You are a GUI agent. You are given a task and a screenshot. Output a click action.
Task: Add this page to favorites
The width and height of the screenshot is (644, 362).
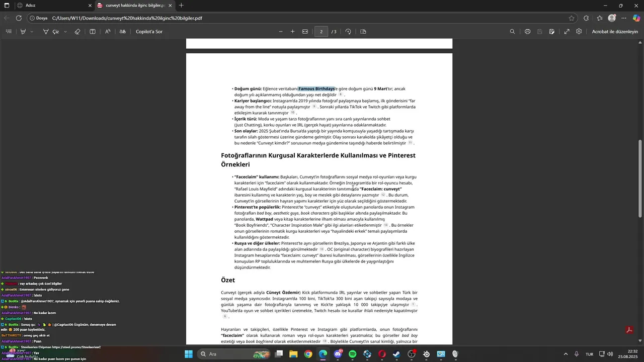[572, 18]
